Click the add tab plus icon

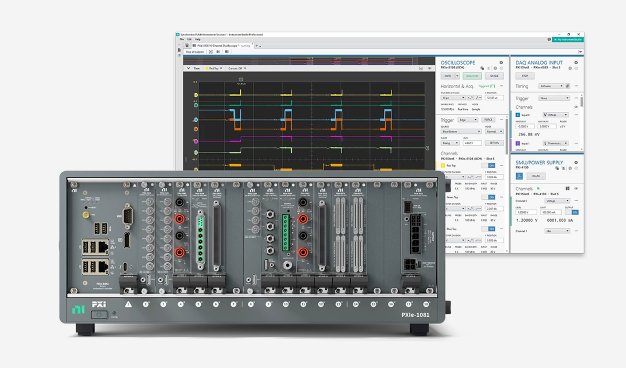coord(257,46)
